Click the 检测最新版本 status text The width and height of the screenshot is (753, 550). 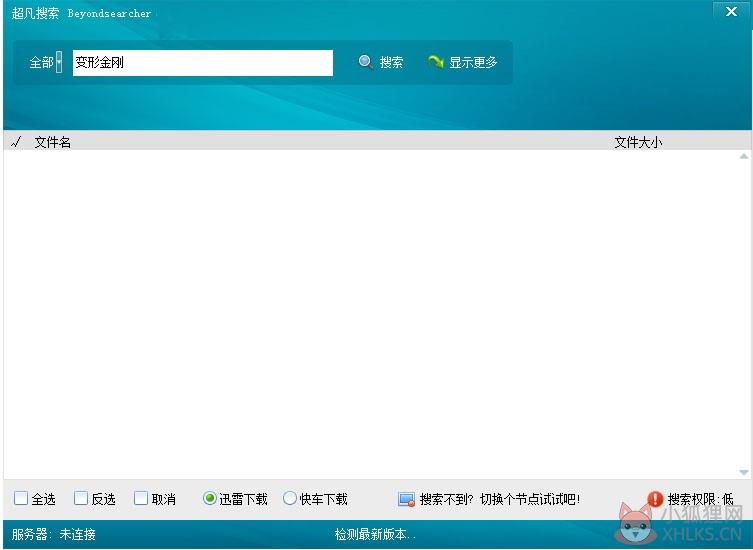coord(375,534)
